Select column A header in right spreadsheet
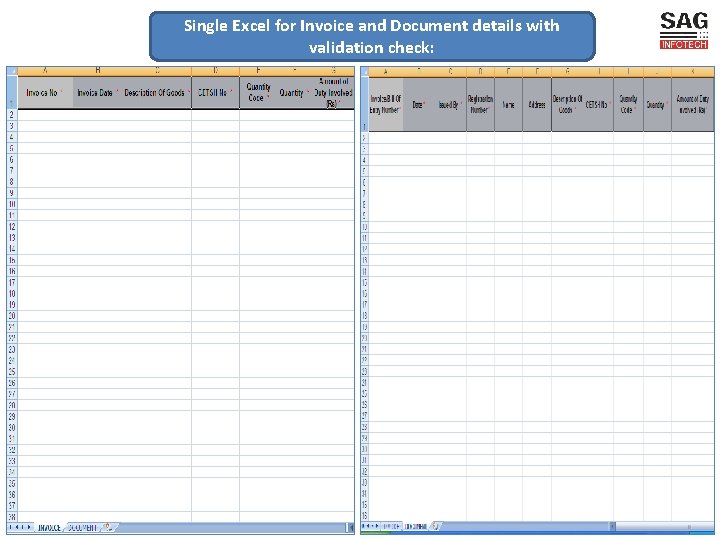The height and width of the screenshot is (540, 720). [386, 72]
